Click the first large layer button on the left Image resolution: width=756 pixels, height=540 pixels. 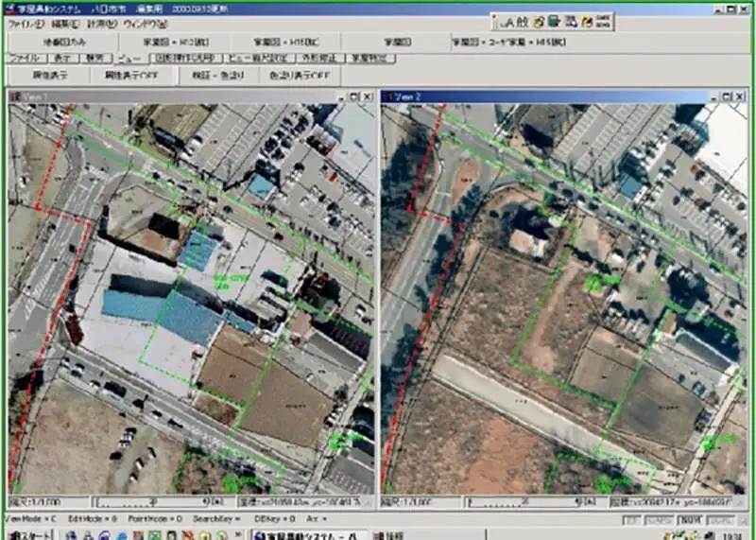(64, 42)
